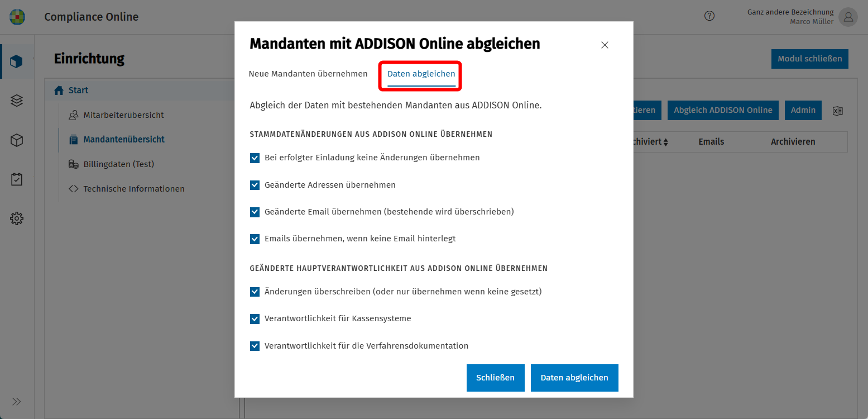Open 'Technische Informationen' navigation item
Screen dimensions: 868x419
pos(134,189)
